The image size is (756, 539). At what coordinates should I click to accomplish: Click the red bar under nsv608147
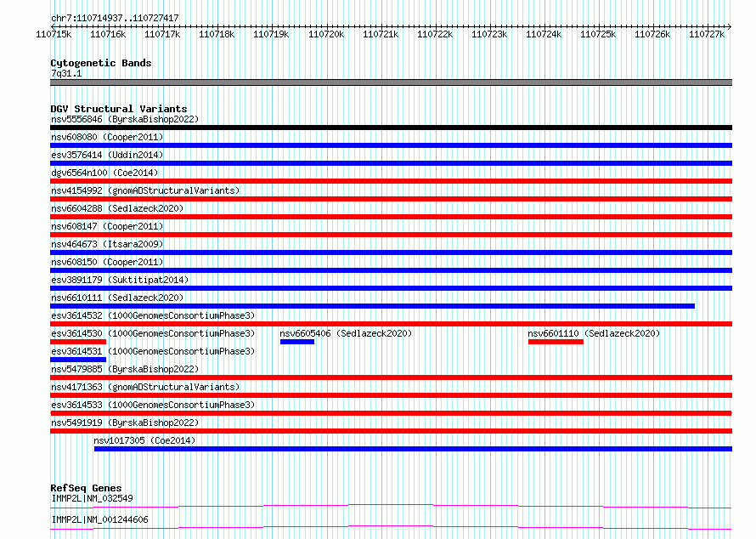click(x=391, y=235)
